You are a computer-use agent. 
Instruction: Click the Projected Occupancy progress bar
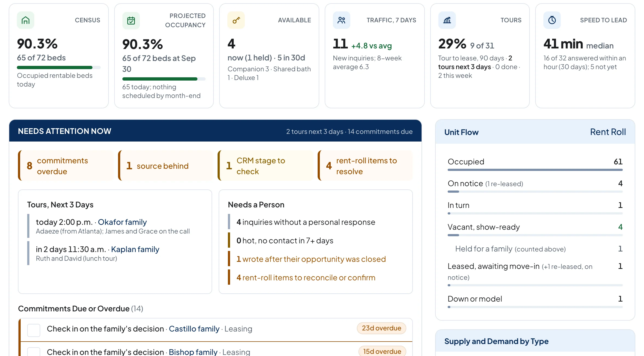pyautogui.click(x=164, y=79)
